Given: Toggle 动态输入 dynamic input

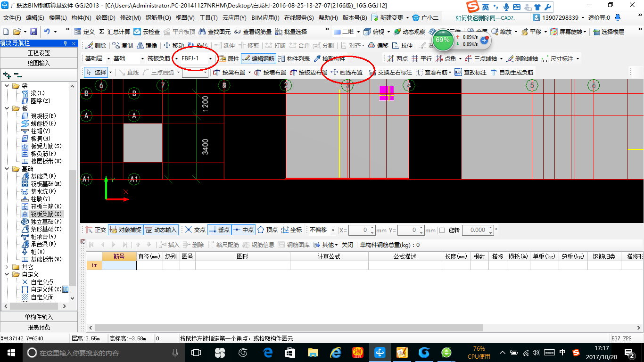Looking at the screenshot, I should 161,230.
